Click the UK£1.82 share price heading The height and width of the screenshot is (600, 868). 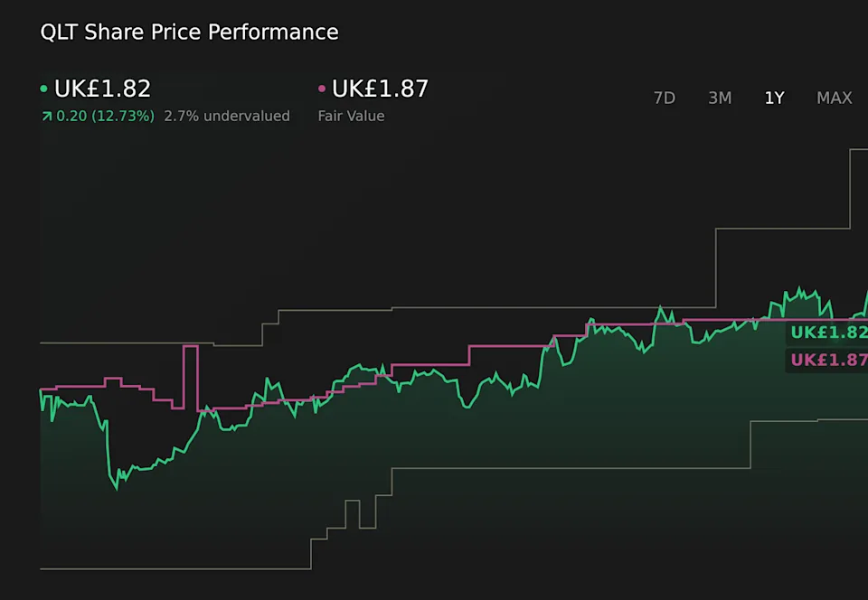click(x=102, y=89)
